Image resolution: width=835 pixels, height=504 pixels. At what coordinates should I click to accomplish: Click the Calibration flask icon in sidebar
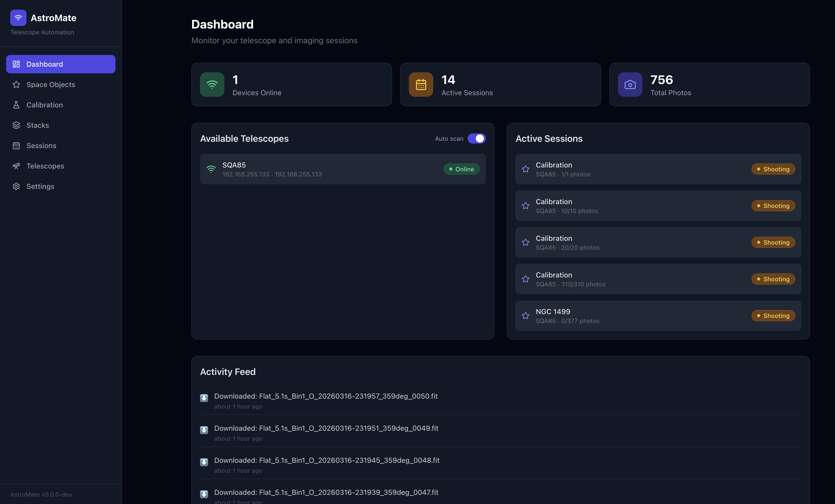point(16,105)
